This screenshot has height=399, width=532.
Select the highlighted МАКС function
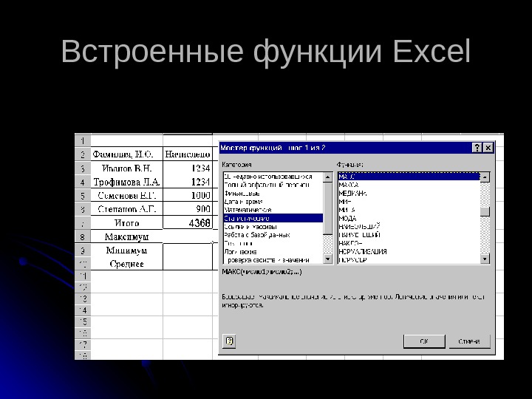(409, 177)
